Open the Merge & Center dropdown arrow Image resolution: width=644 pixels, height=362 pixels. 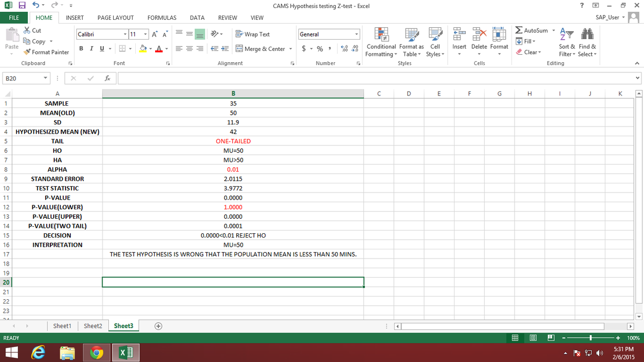[x=291, y=49]
